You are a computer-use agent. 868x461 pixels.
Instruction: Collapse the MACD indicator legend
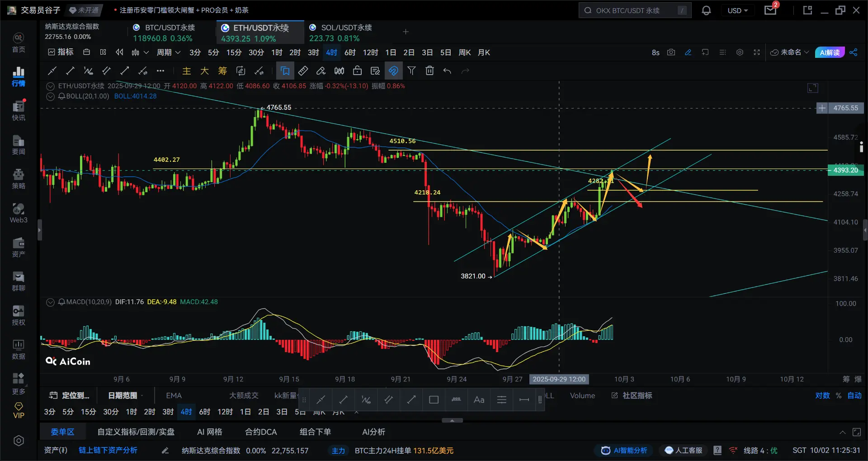50,302
